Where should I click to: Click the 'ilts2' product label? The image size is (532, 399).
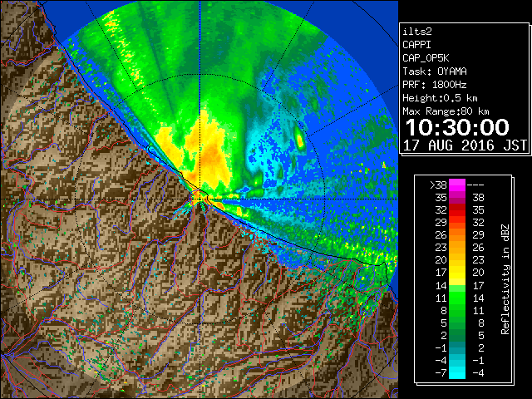pos(417,32)
